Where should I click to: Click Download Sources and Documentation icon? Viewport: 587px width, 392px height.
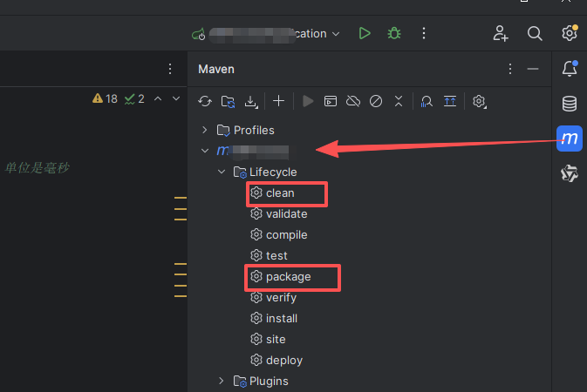pos(251,101)
